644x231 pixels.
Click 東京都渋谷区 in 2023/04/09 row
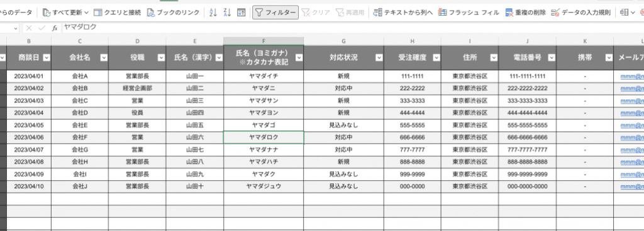click(x=470, y=174)
